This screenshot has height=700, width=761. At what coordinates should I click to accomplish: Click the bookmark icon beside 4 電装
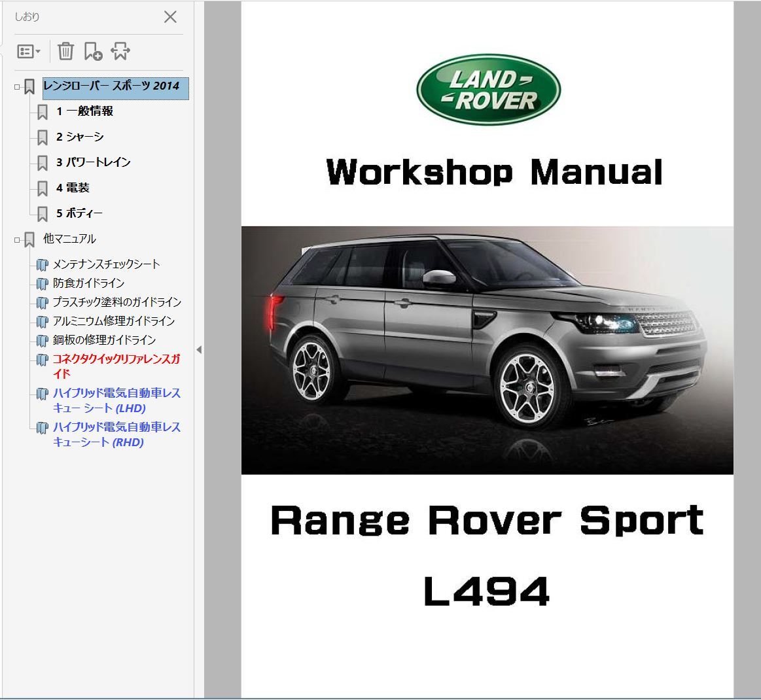(x=43, y=188)
